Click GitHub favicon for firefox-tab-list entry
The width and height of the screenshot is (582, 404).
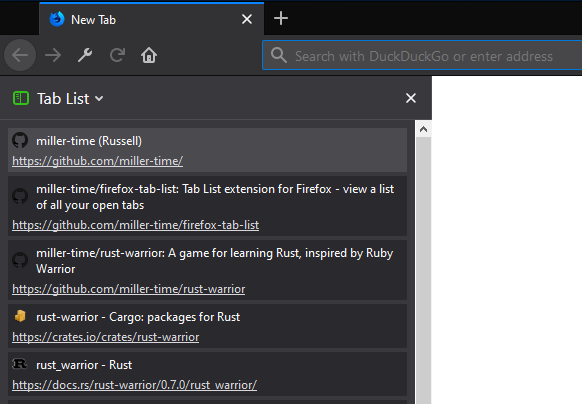(x=20, y=196)
